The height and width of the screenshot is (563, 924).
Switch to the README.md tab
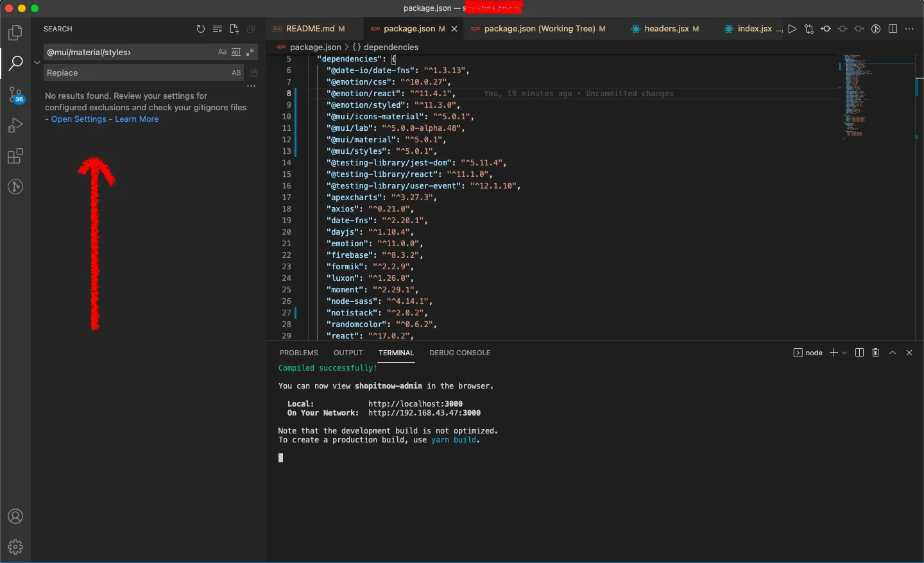310,29
